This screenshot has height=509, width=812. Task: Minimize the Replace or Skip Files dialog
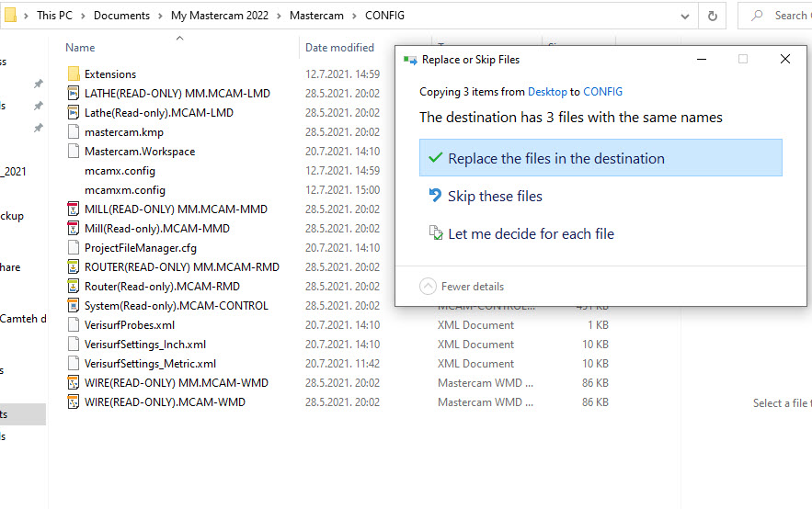pyautogui.click(x=702, y=59)
